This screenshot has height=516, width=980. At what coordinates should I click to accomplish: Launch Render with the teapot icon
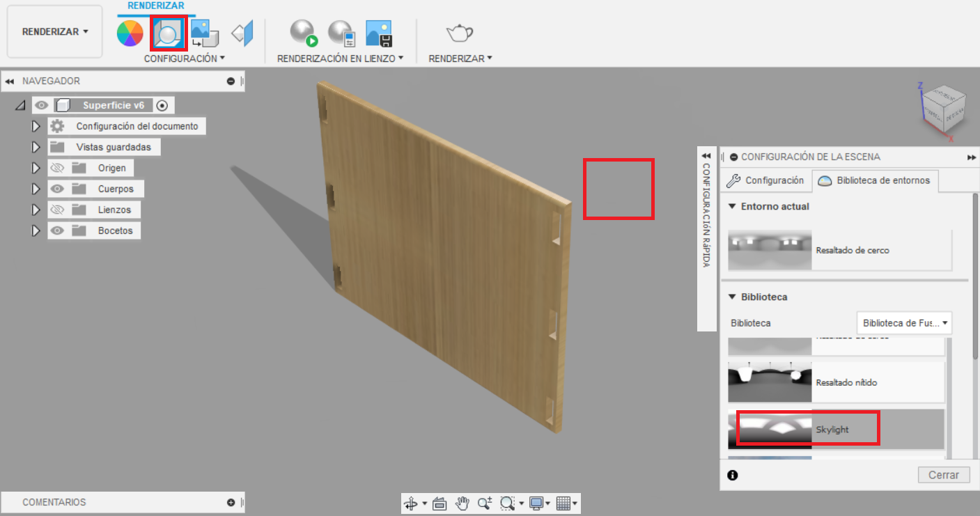pyautogui.click(x=460, y=32)
